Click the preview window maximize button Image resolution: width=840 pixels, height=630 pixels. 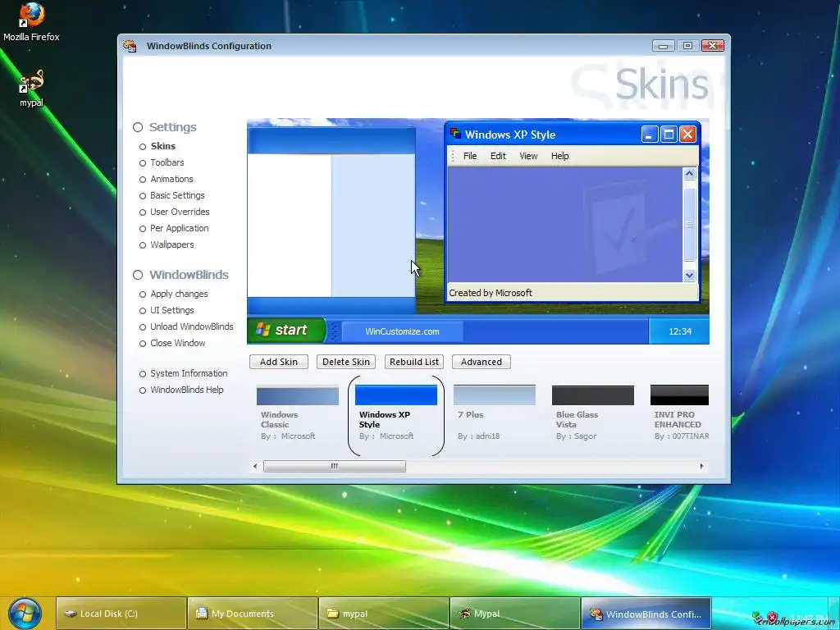669,134
